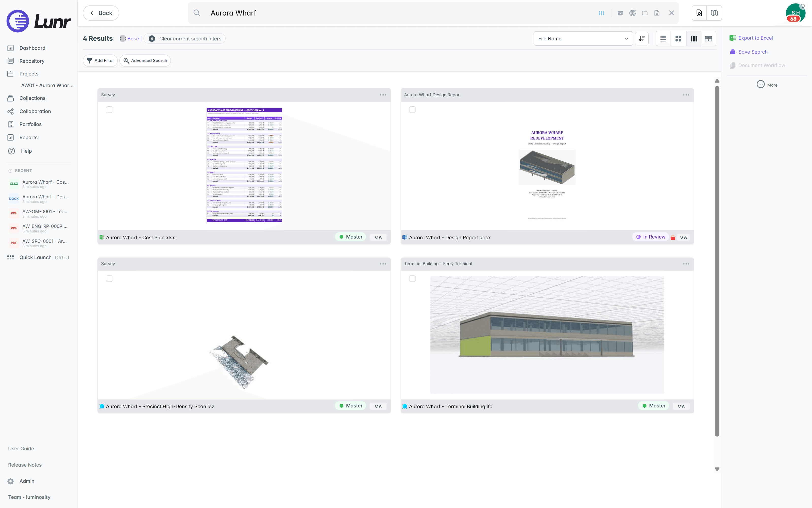The height and width of the screenshot is (508, 812).
Task: Switch to table view layout
Action: [x=708, y=39]
